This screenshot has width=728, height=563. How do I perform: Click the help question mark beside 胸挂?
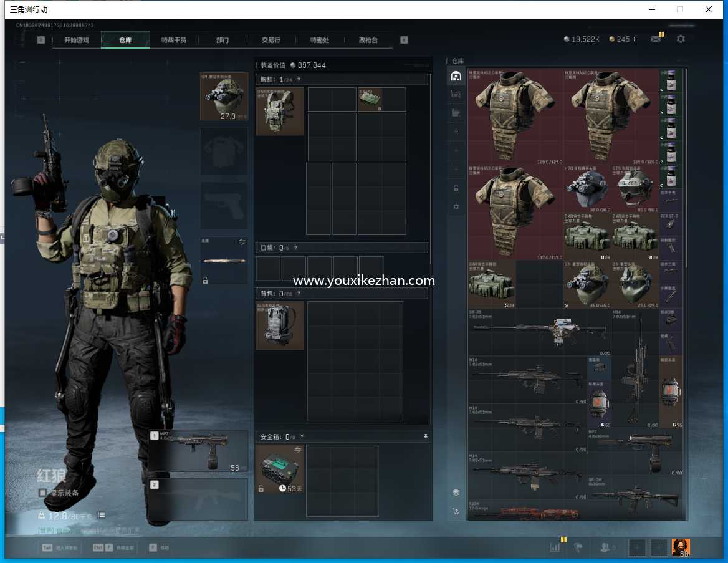[x=299, y=80]
